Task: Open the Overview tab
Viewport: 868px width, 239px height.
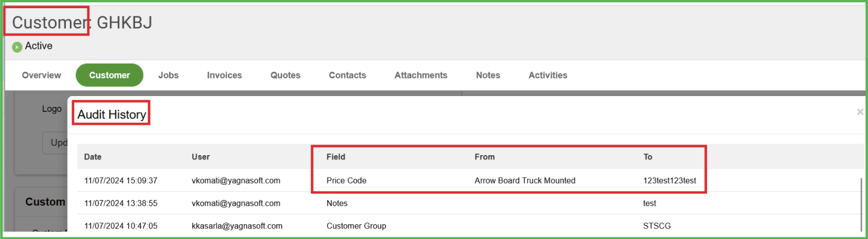Action: pos(42,75)
